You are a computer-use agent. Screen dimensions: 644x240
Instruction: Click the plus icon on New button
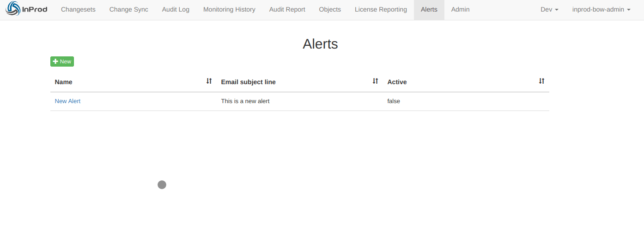[55, 62]
